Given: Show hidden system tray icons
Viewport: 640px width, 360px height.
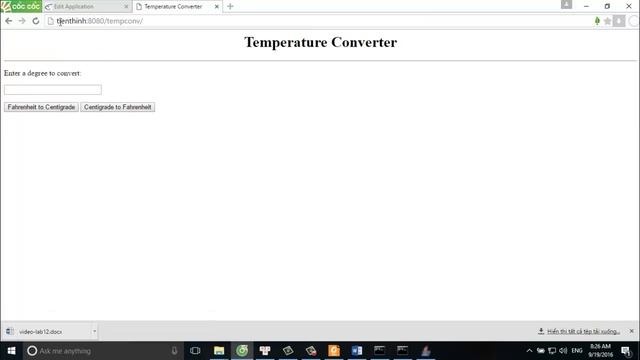Looking at the screenshot, I should (529, 351).
